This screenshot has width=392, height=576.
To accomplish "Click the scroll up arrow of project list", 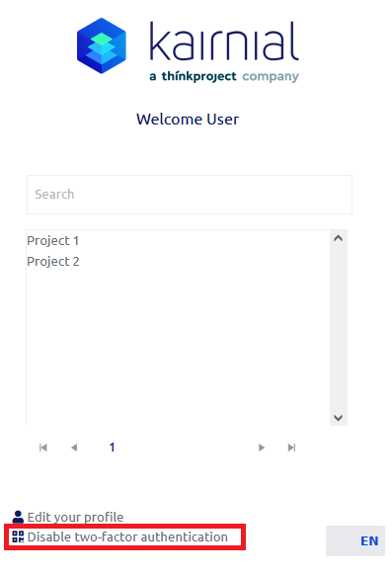I will [339, 238].
